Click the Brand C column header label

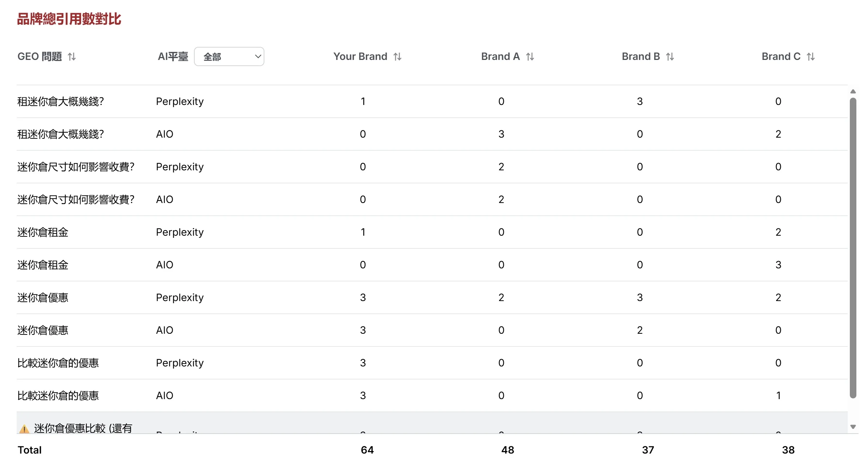pyautogui.click(x=781, y=57)
